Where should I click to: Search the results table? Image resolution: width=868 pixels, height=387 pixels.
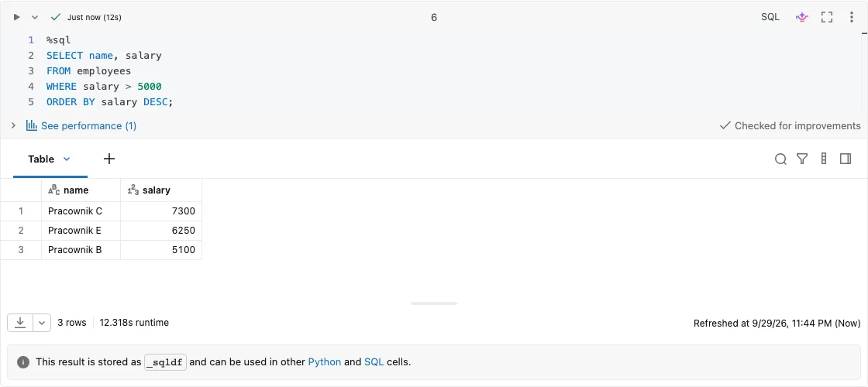[x=780, y=159]
